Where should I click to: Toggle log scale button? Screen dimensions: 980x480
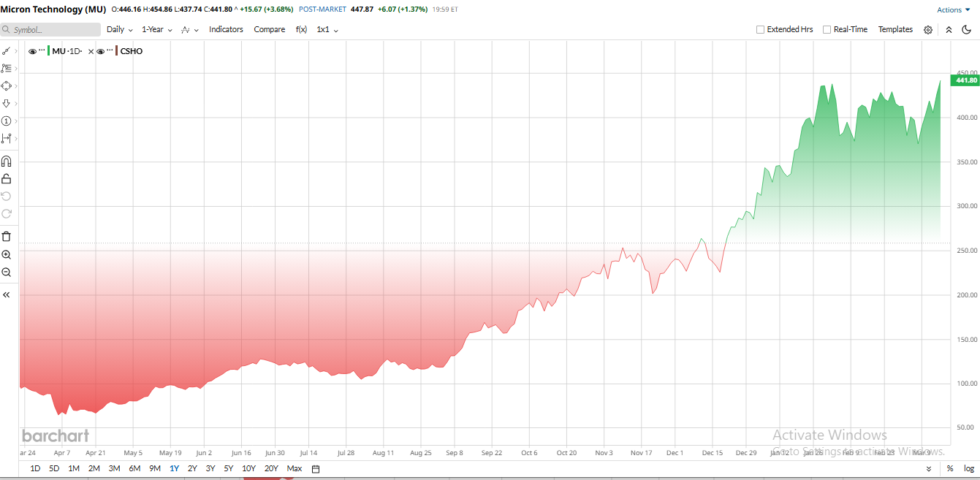pos(969,468)
